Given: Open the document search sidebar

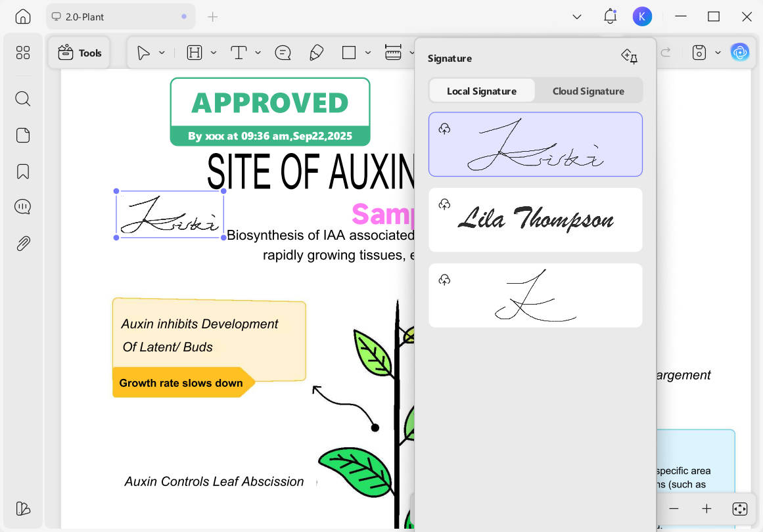Looking at the screenshot, I should (x=22, y=99).
